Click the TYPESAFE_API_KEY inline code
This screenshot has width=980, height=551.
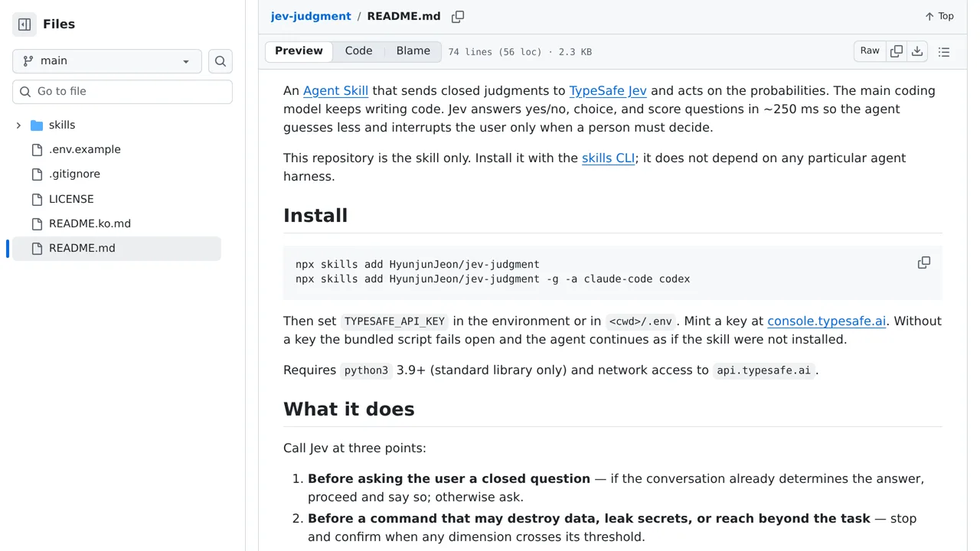click(x=394, y=321)
